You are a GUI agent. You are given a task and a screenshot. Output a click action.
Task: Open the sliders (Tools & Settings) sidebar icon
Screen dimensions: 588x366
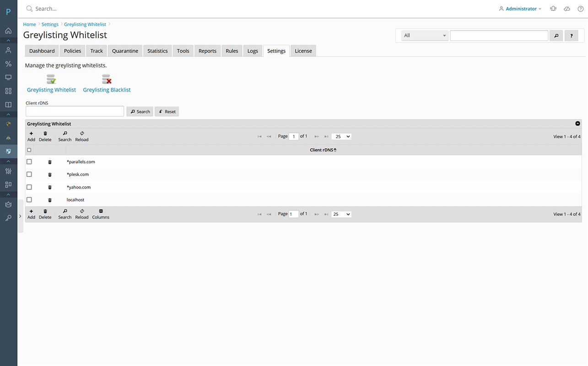pyautogui.click(x=8, y=171)
